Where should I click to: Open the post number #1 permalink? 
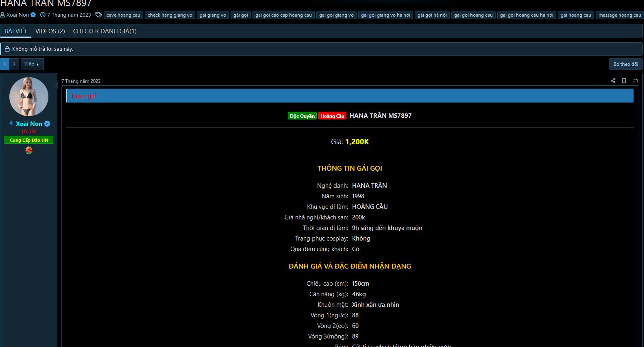[635, 81]
